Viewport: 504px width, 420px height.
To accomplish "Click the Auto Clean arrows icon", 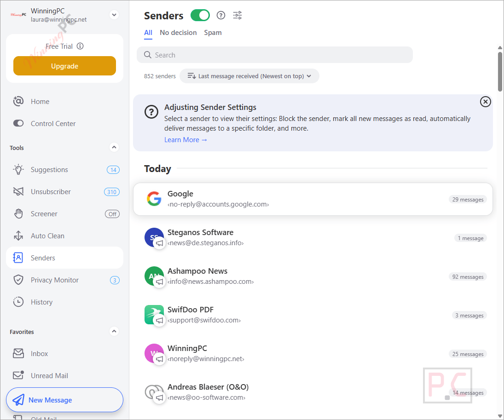I will pos(18,236).
